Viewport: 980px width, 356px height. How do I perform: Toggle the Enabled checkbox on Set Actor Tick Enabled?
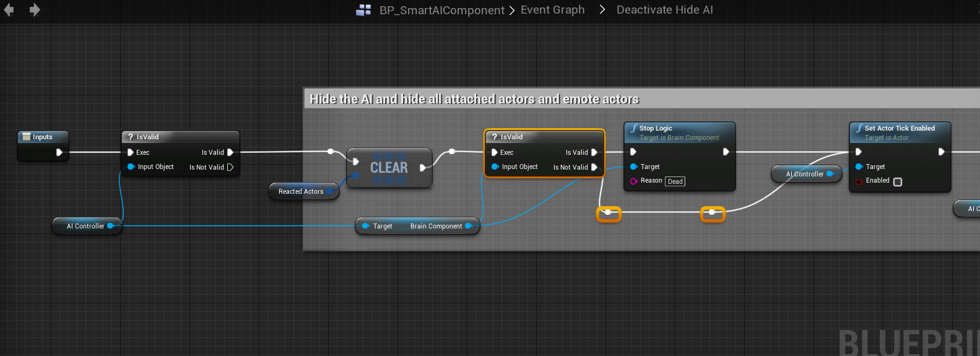coord(898,181)
